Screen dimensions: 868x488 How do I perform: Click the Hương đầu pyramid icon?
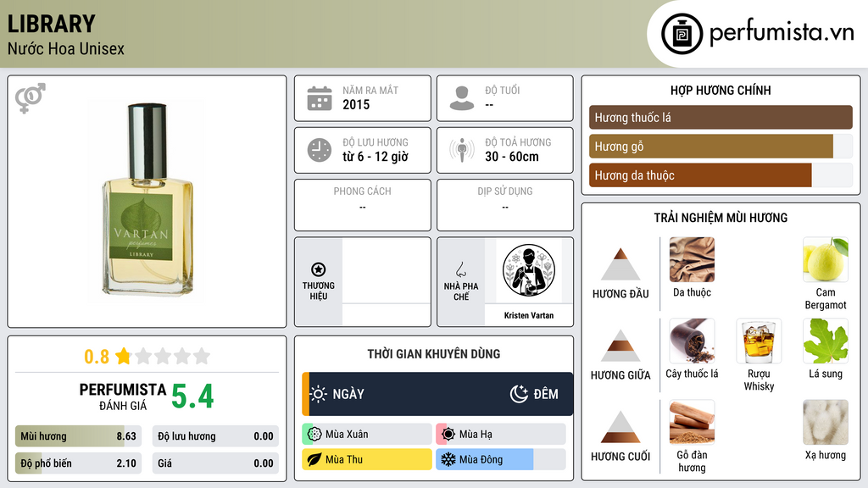click(x=620, y=264)
